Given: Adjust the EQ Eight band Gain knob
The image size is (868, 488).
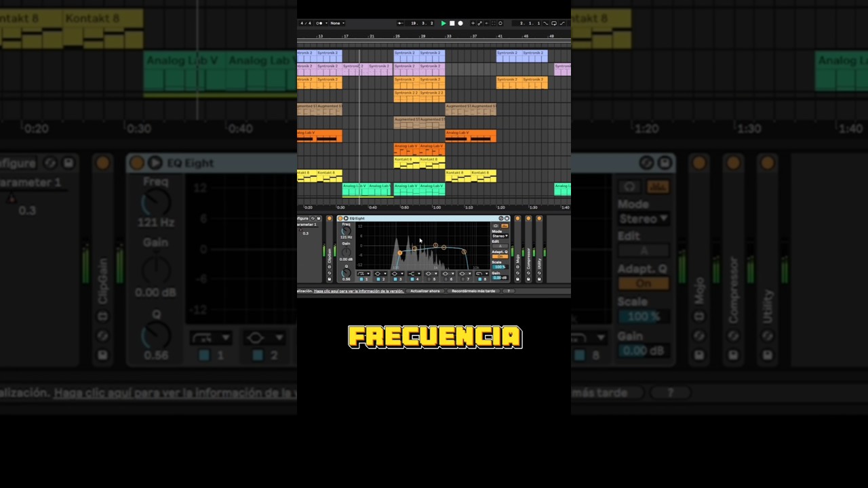Looking at the screenshot, I should (x=347, y=252).
